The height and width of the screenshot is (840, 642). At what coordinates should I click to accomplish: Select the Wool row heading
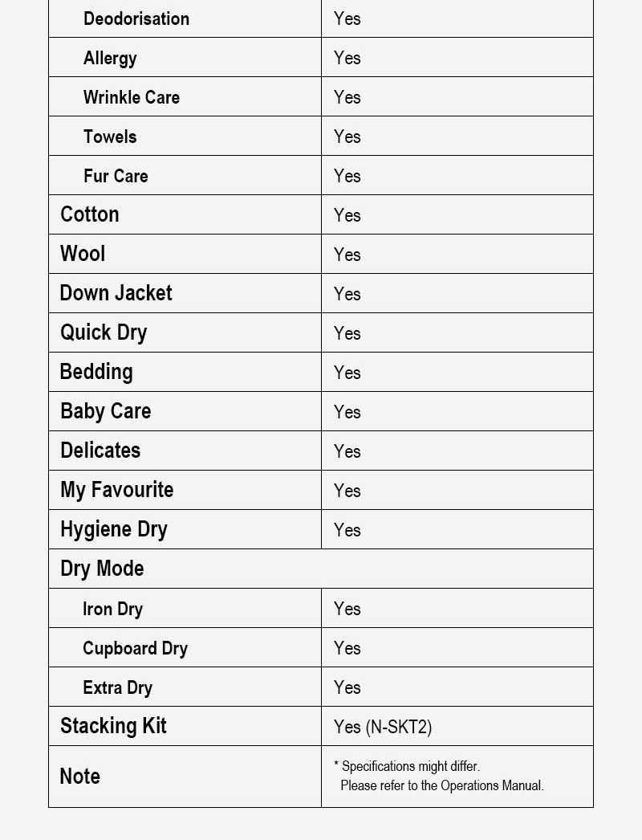[x=83, y=254]
